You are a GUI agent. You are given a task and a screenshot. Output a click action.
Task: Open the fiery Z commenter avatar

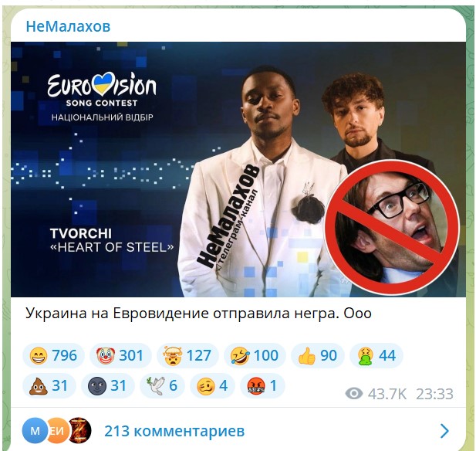[x=79, y=431]
